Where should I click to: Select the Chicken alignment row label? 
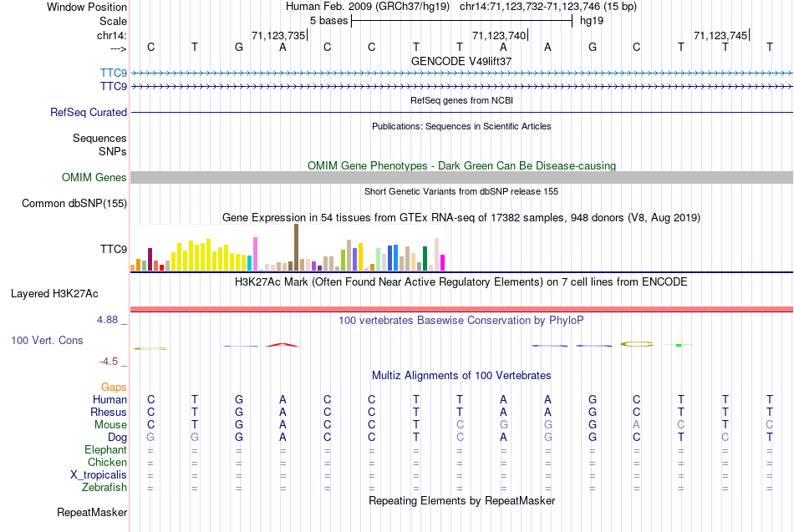tap(107, 462)
